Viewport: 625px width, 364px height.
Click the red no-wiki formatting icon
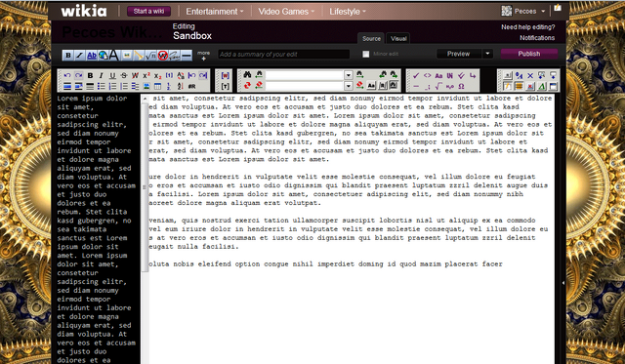pos(162,55)
